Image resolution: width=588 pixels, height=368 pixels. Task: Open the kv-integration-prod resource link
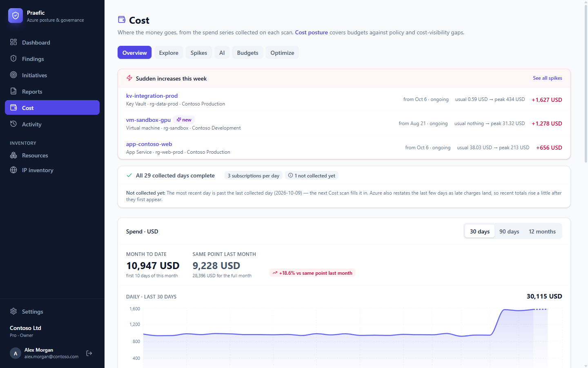152,96
